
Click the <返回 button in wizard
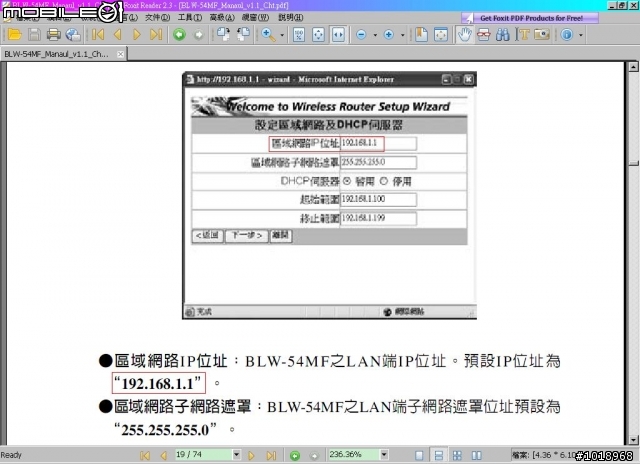[x=207, y=235]
